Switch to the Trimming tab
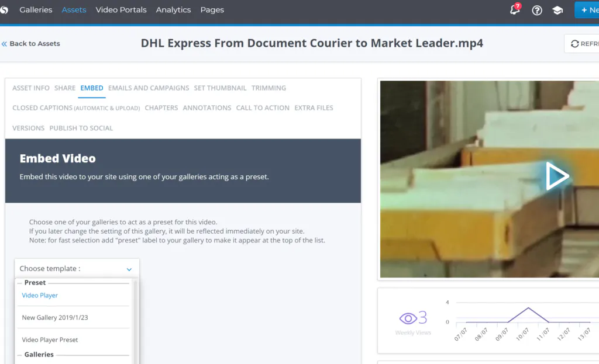The height and width of the screenshot is (364, 599). coord(268,88)
